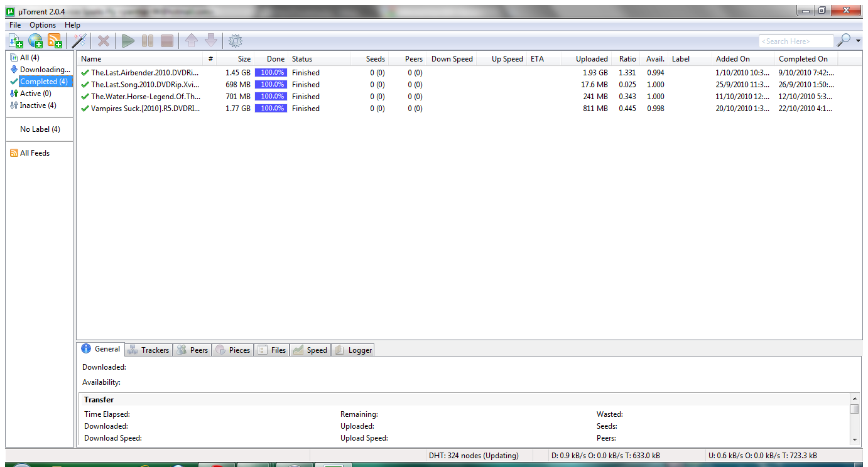
Task: Open Create New Torrent wand icon
Action: 79,41
